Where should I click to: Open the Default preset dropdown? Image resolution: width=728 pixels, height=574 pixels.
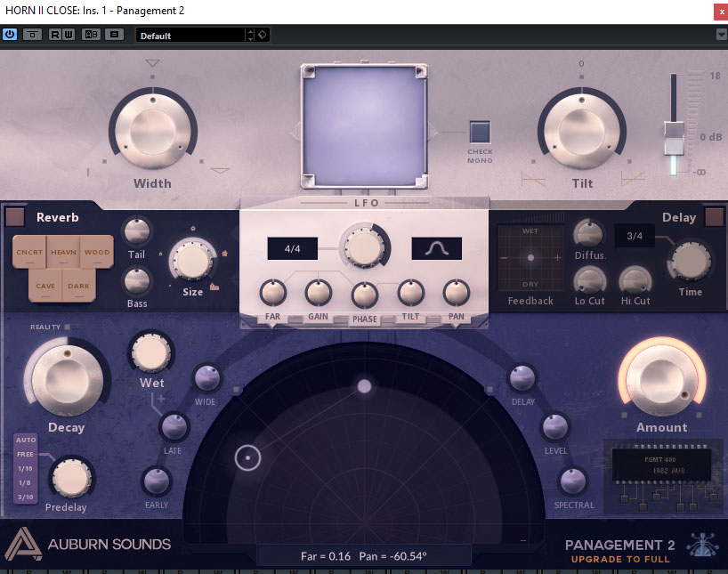(x=190, y=36)
